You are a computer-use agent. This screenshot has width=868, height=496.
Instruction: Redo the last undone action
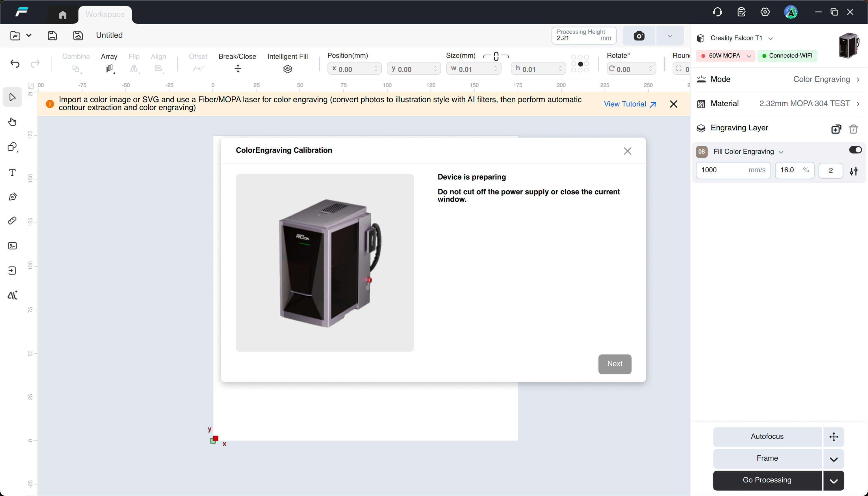[35, 64]
